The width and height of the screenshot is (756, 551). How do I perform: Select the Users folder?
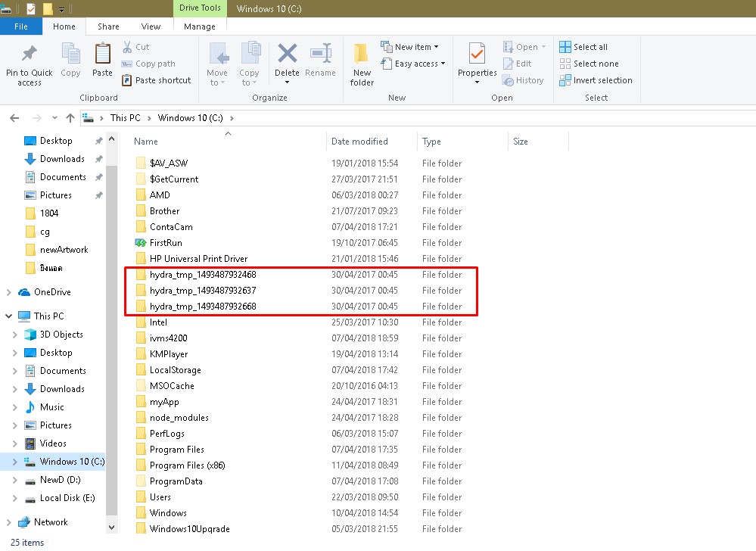pos(160,497)
